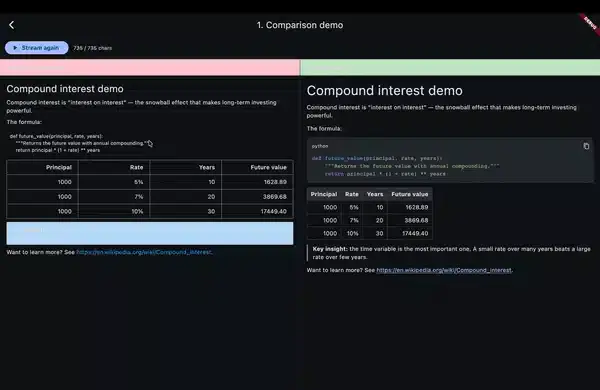Click the return principal line in left pane

[x=58, y=150]
